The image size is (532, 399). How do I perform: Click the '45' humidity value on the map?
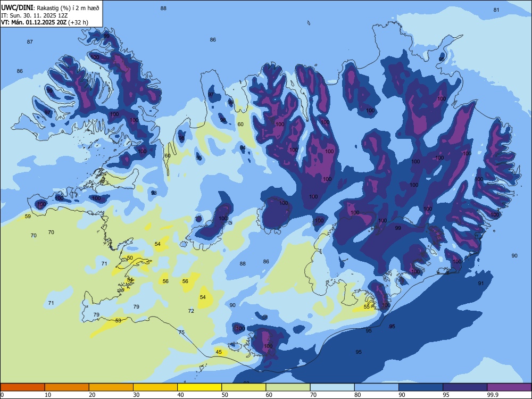219,352
